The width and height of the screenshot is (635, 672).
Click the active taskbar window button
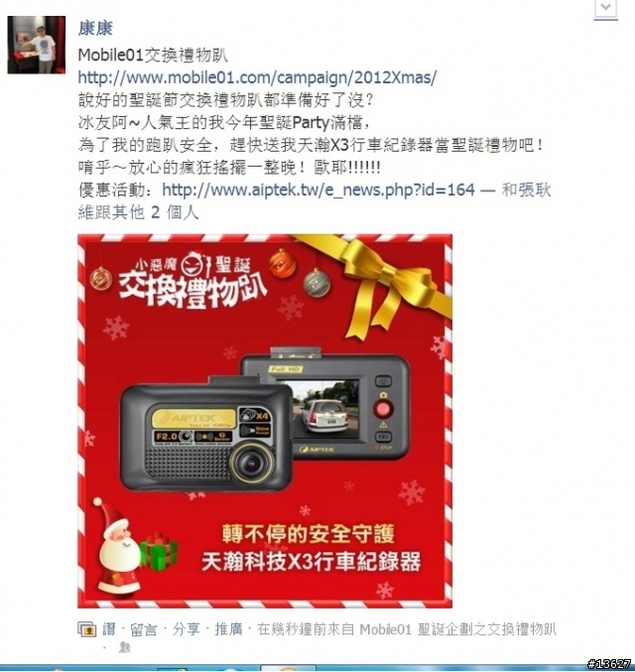(x=288, y=668)
